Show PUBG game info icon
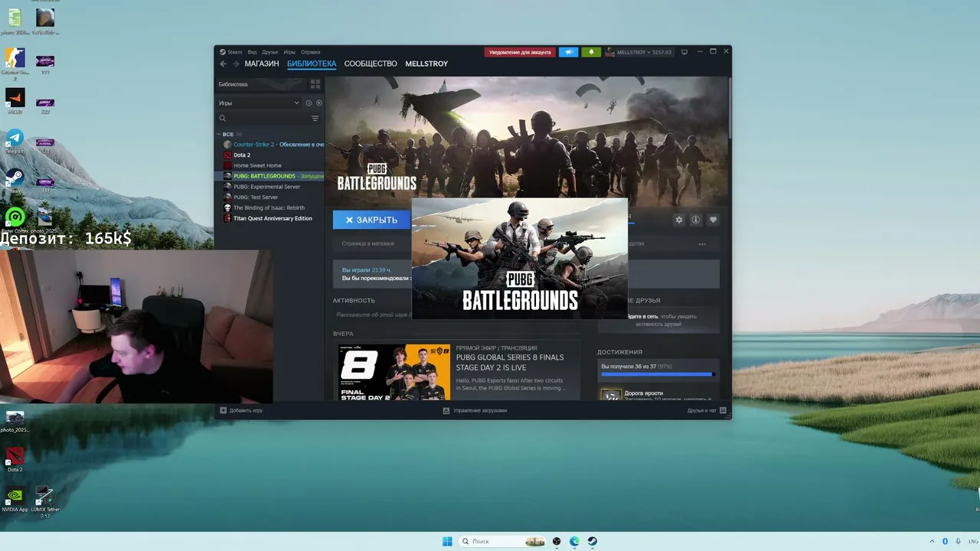The image size is (980, 551). (x=696, y=220)
